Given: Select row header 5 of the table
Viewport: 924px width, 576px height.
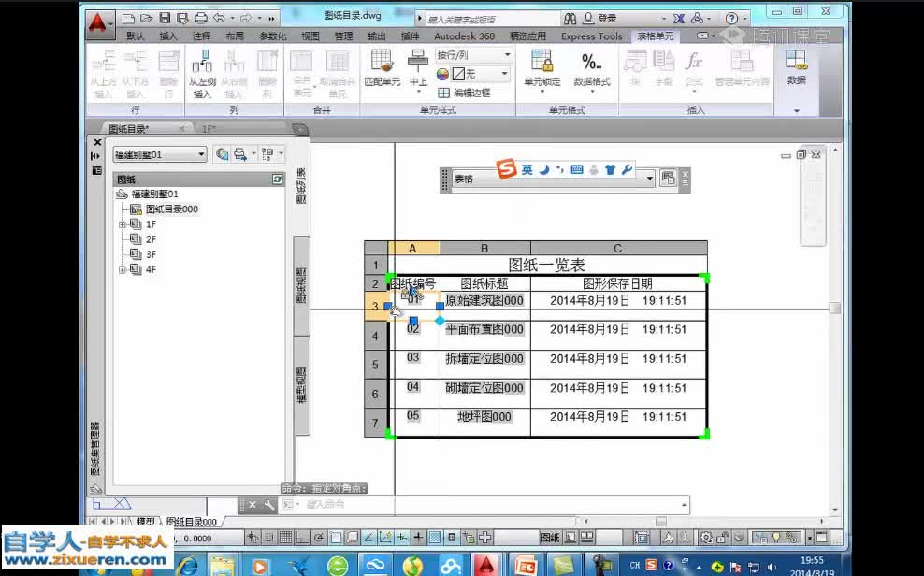Looking at the screenshot, I should pyautogui.click(x=376, y=365).
